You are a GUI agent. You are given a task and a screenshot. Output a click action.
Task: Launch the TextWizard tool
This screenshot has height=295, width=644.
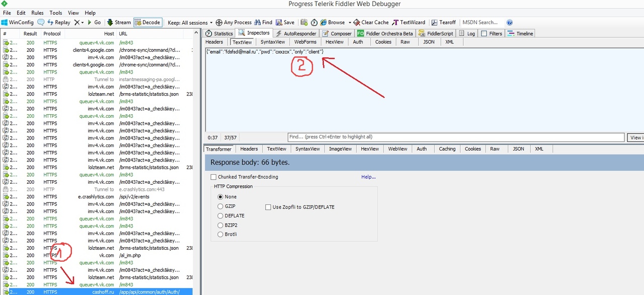click(409, 23)
